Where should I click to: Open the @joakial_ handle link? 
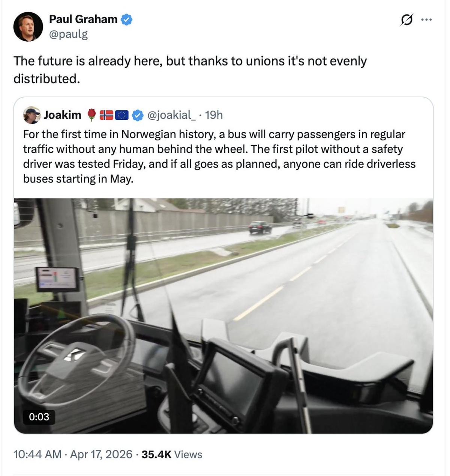pyautogui.click(x=171, y=115)
